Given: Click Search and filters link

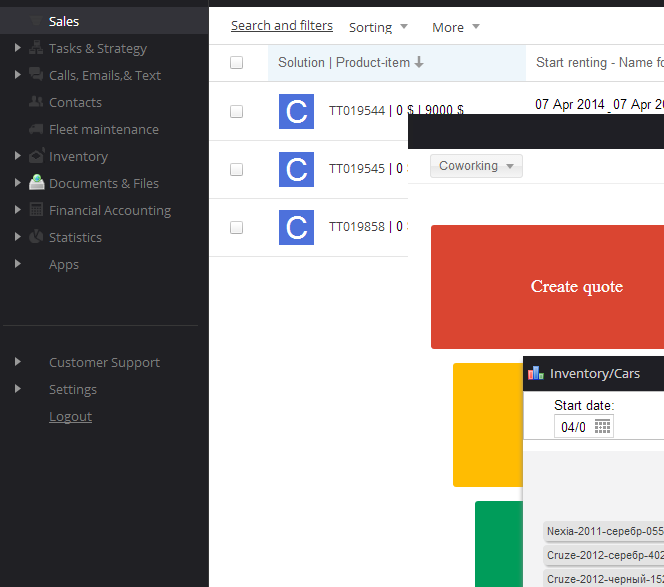Looking at the screenshot, I should pos(282,26).
